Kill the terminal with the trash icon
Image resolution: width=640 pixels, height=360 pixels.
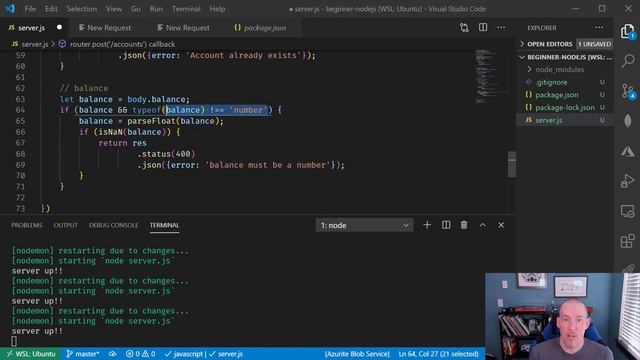tap(464, 225)
